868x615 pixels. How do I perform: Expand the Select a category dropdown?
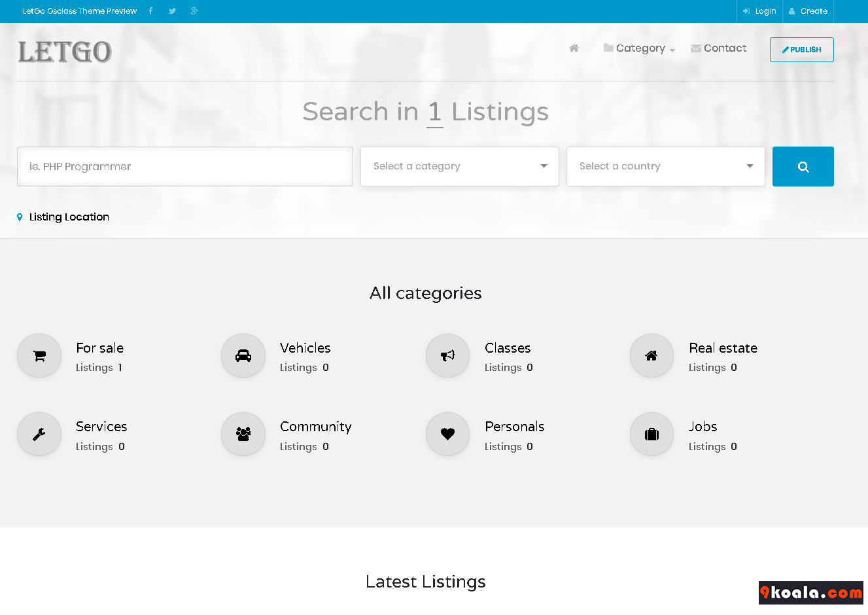click(x=459, y=166)
